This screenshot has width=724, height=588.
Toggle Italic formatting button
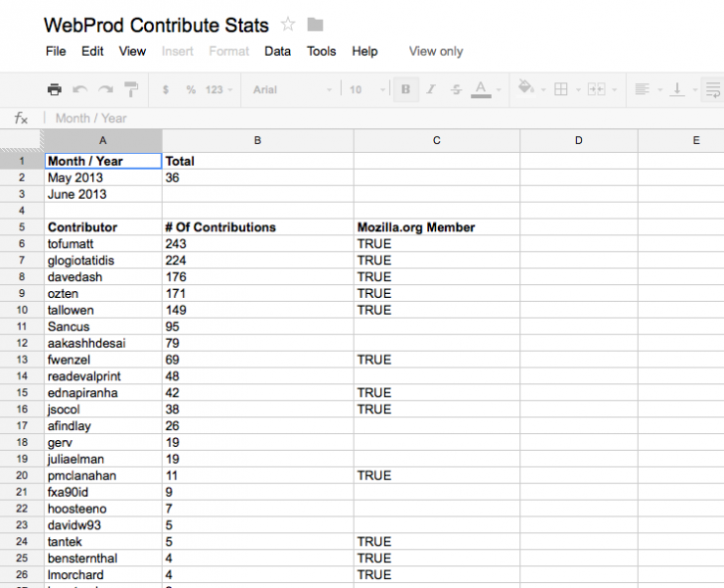coord(431,89)
